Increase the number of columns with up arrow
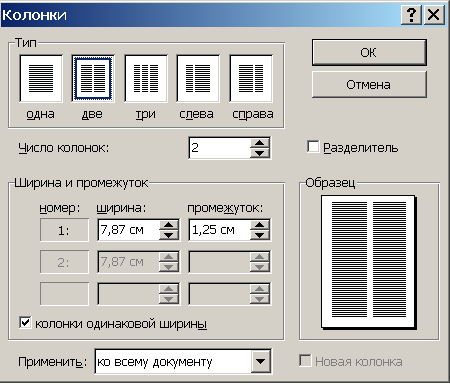The width and height of the screenshot is (450, 384). coord(260,143)
